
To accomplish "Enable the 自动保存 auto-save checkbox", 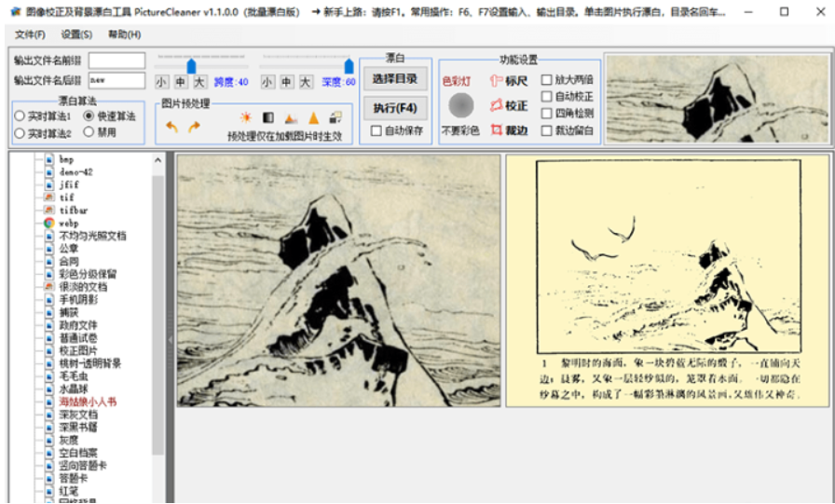I will click(x=376, y=130).
